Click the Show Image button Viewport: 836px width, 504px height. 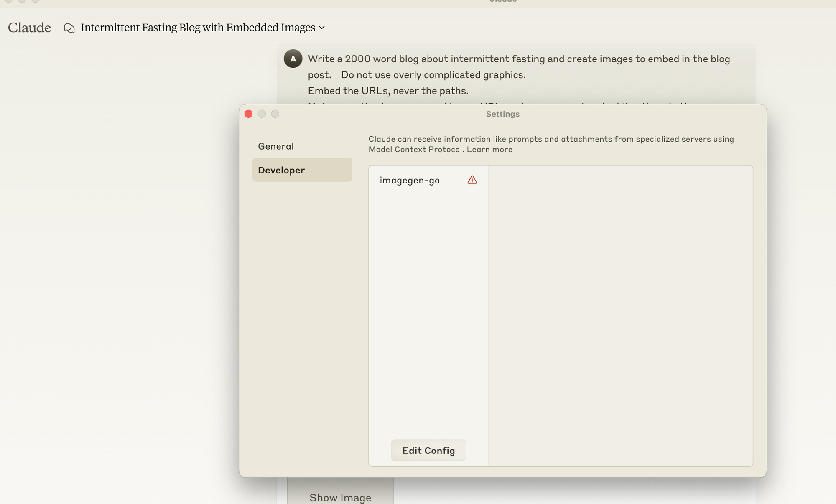[340, 497]
